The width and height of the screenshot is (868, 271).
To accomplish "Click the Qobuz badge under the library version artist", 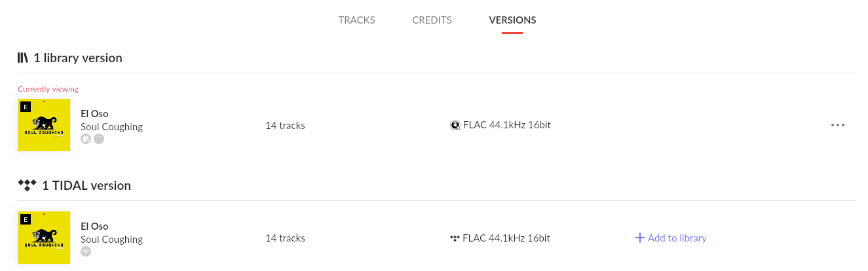I will (x=98, y=139).
